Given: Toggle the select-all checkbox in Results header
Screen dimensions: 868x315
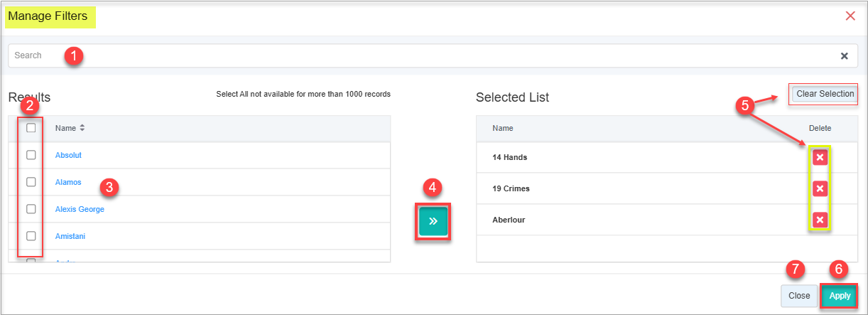Looking at the screenshot, I should coord(31,129).
